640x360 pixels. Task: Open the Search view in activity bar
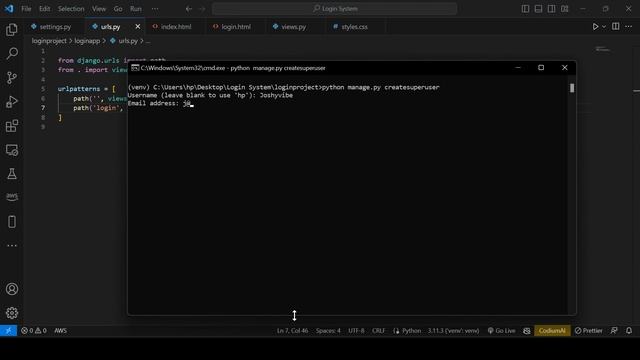[12, 53]
